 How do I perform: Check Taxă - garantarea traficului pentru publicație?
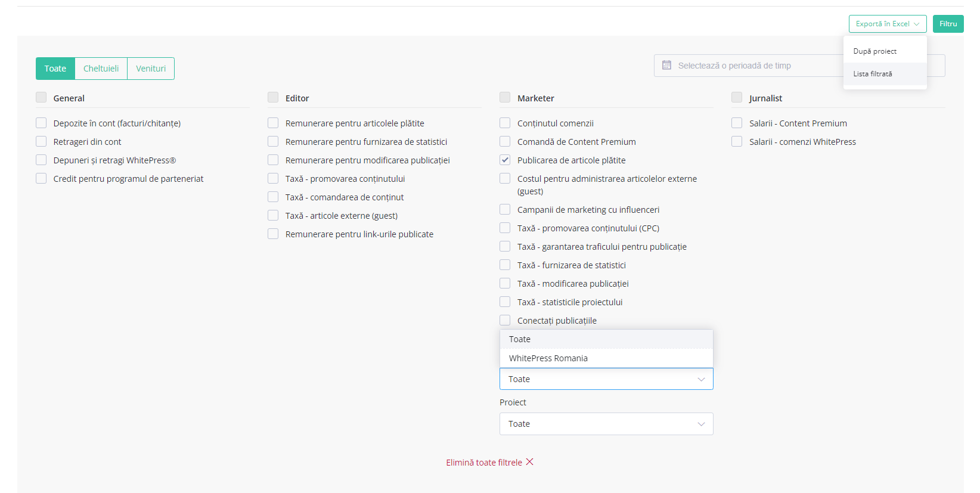click(505, 246)
